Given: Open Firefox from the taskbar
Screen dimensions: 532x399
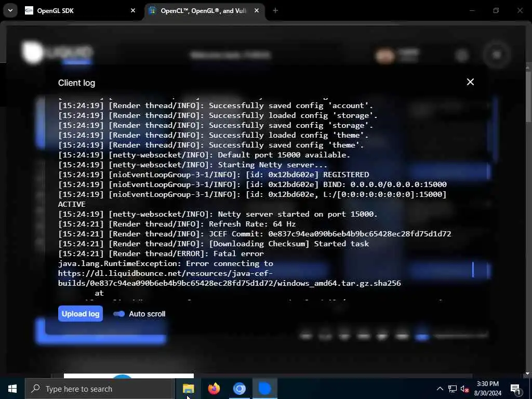Looking at the screenshot, I should point(214,389).
